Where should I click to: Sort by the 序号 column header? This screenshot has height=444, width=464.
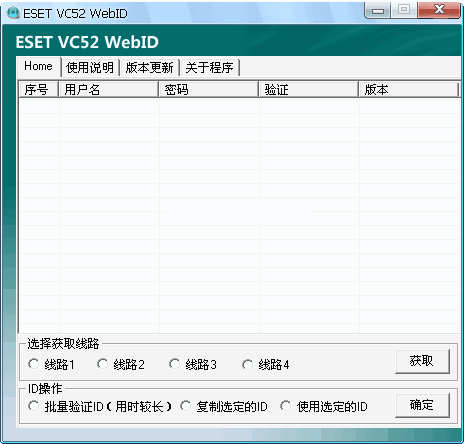point(38,89)
